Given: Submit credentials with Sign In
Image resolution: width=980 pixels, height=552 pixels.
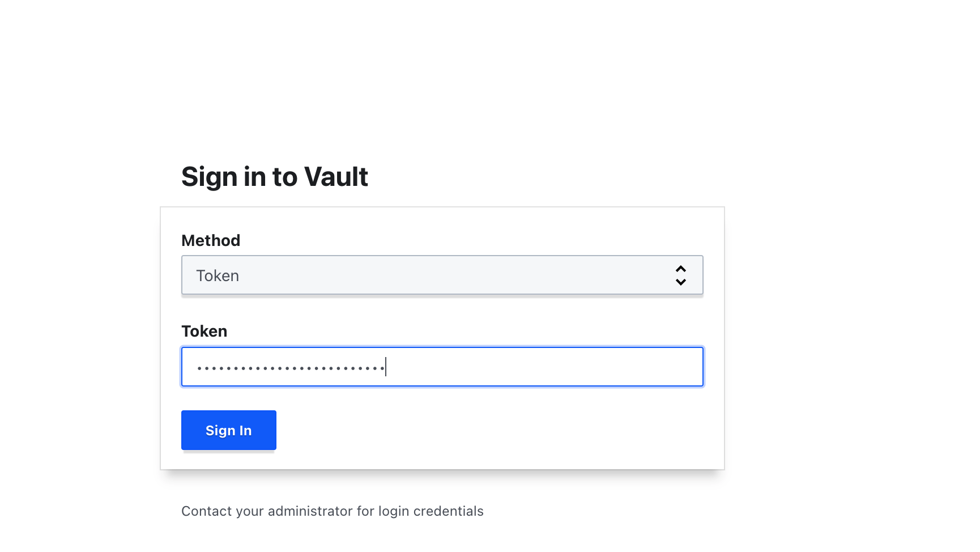Looking at the screenshot, I should coord(228,430).
